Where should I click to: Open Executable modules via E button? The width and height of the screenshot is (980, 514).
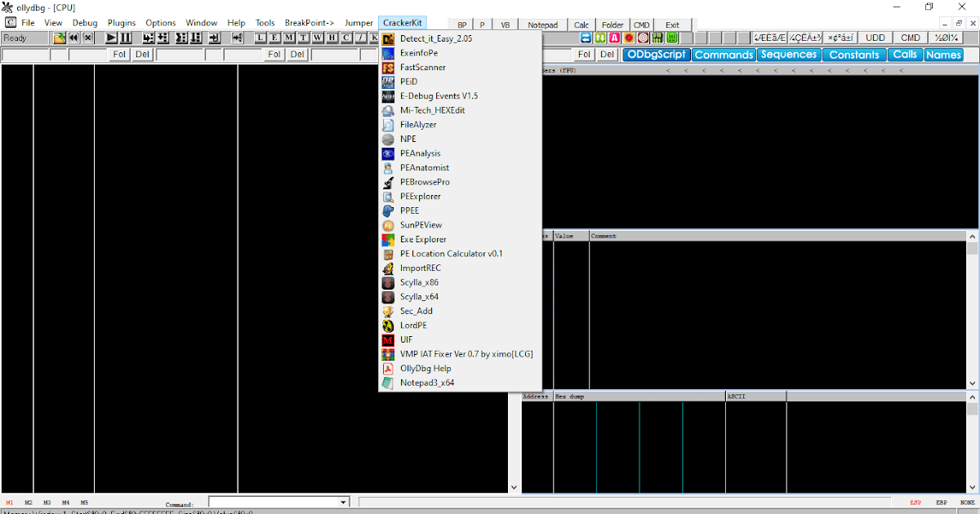275,38
